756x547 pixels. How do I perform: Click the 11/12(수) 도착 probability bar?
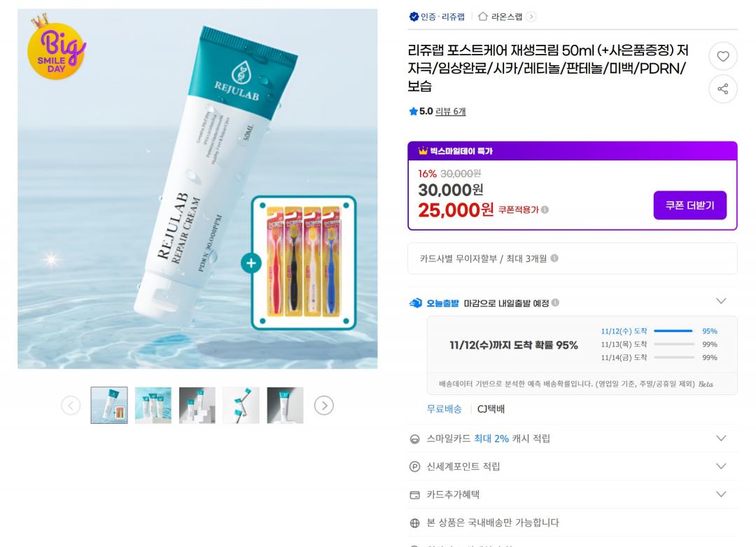(673, 331)
